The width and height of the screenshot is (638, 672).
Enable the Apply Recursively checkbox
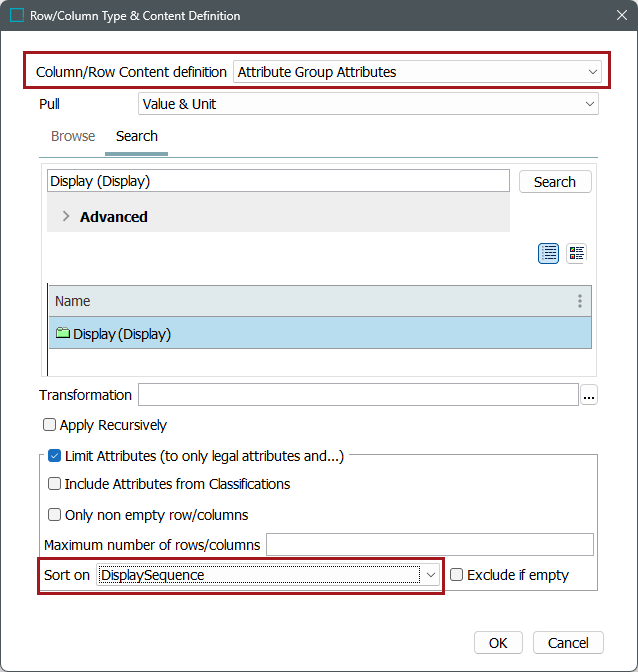click(x=50, y=425)
